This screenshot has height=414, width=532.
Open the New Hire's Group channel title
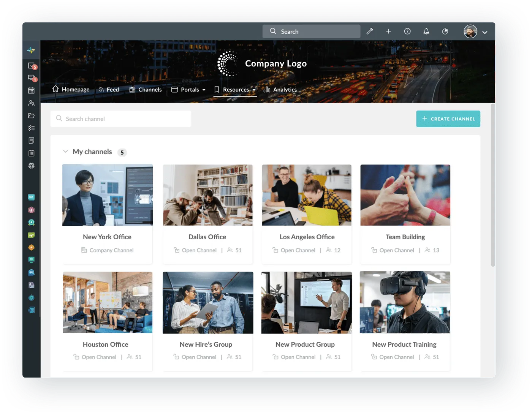point(206,344)
